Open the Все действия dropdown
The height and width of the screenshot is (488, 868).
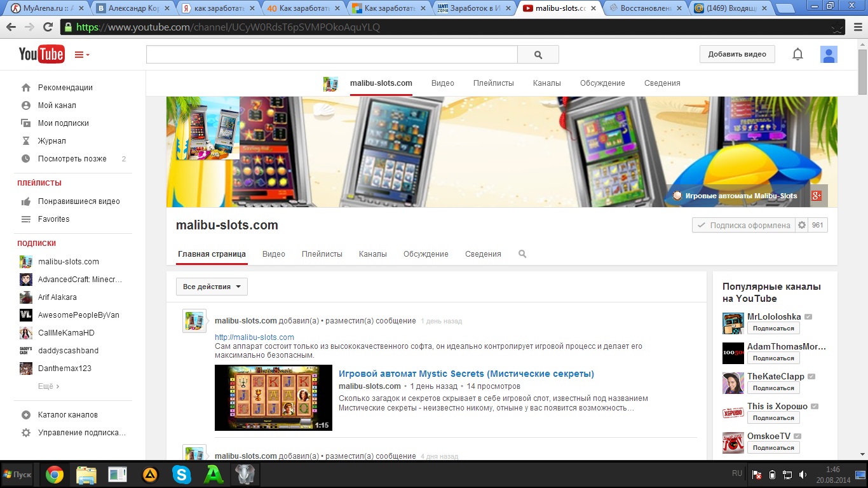[x=212, y=287]
